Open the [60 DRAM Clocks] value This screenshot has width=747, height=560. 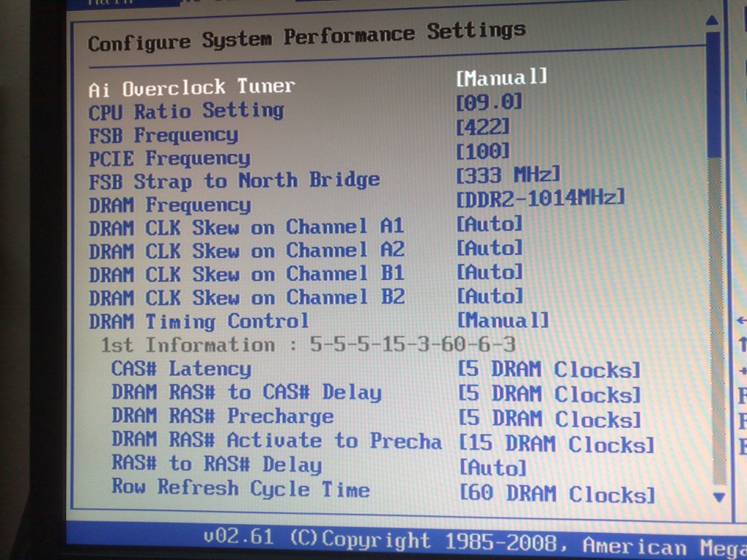[x=557, y=494]
